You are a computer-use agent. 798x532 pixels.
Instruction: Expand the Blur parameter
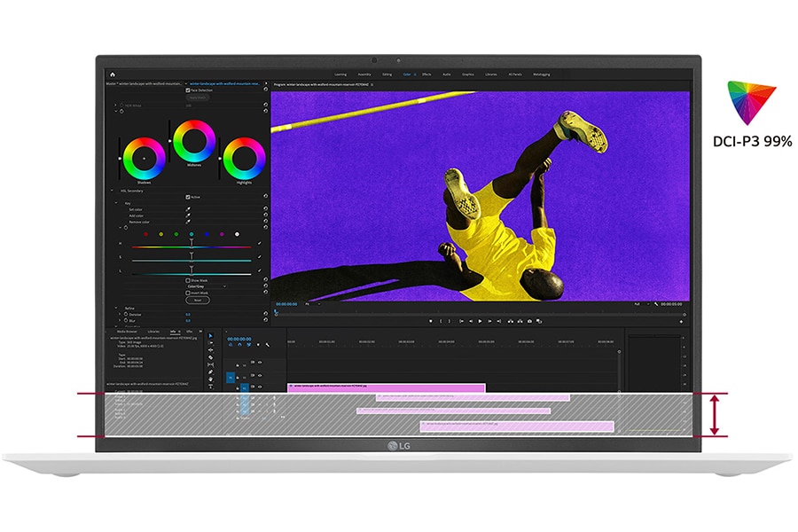(120, 321)
